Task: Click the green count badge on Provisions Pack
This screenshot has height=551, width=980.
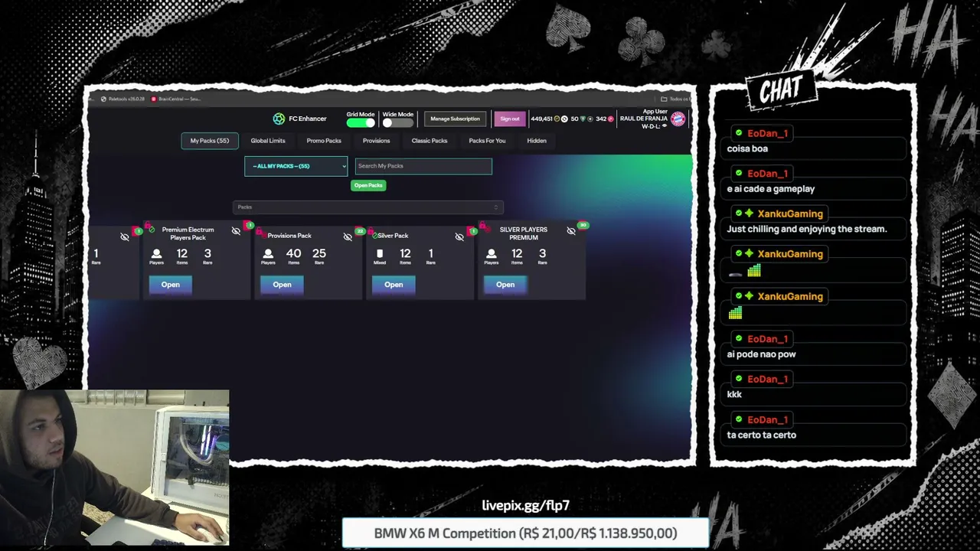Action: [x=360, y=231]
